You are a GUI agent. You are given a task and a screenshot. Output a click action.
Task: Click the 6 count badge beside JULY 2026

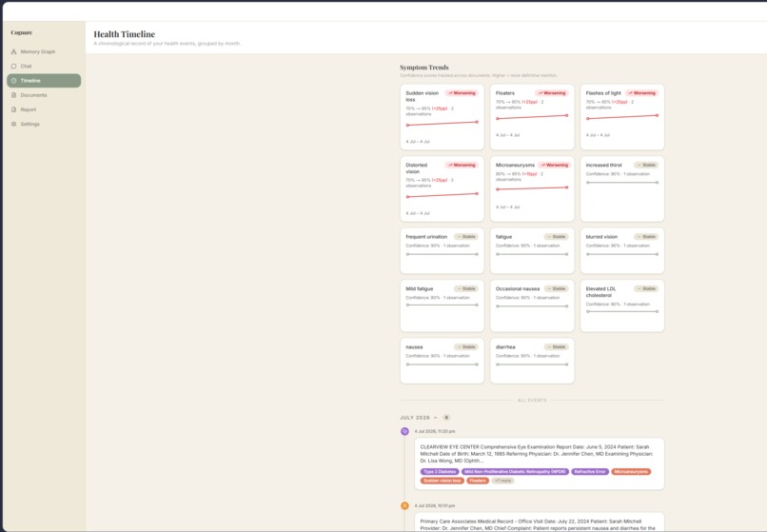446,418
